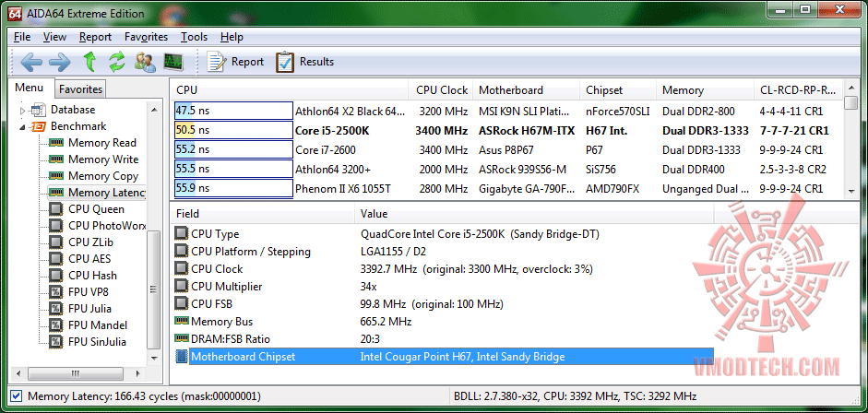Click the green Refresh toolbar icon
Viewport: 868px width, 413px height.
(117, 62)
